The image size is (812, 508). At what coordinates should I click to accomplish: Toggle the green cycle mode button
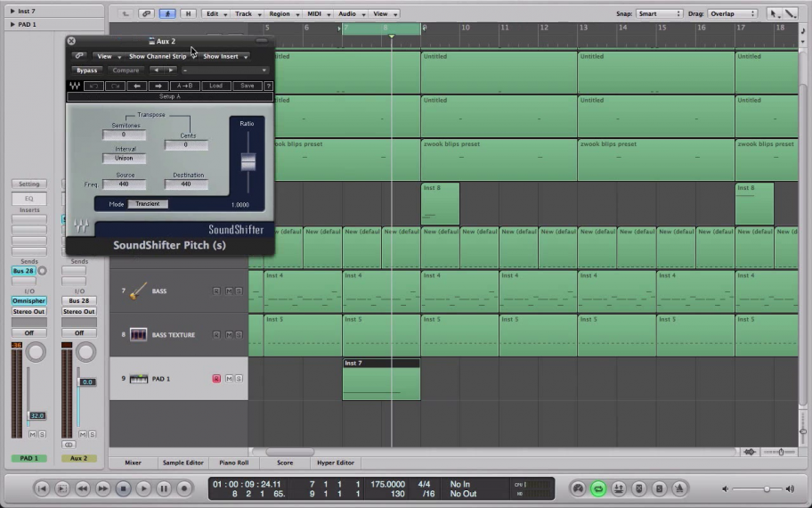click(598, 488)
